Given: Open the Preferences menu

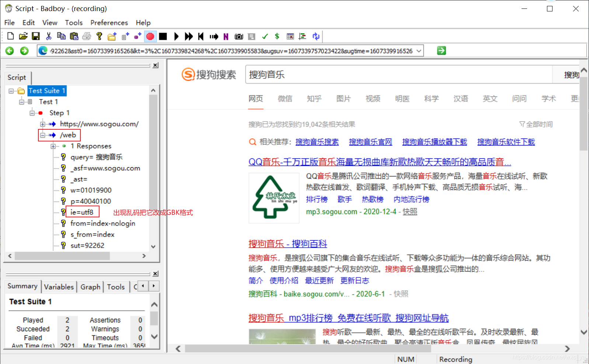Looking at the screenshot, I should pyautogui.click(x=109, y=22).
